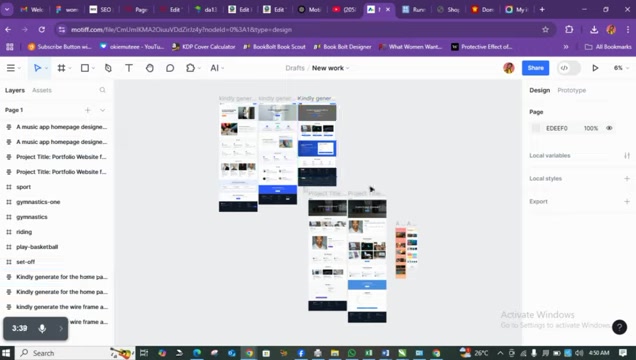Toggle page background color visibility eye
The image size is (636, 360).
[609, 128]
